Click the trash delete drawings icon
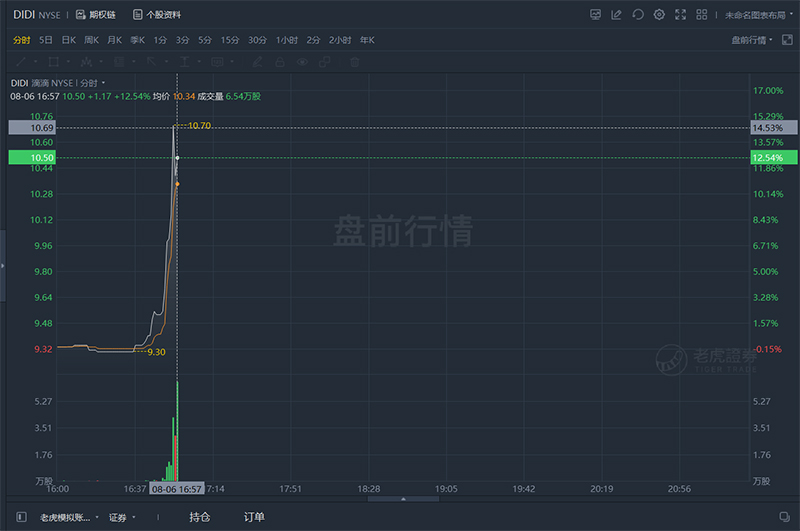Viewport: 800px width, 531px height. point(355,62)
